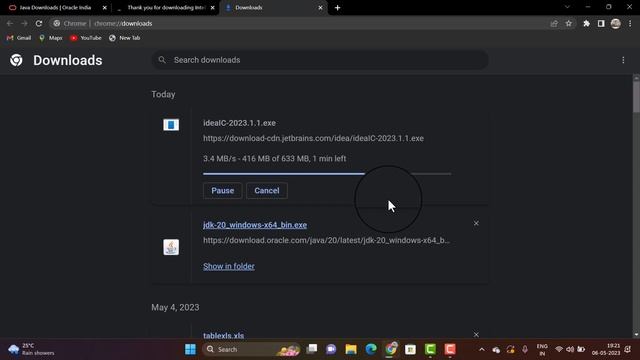Show jdk-20 download in folder
The height and width of the screenshot is (360, 640).
(229, 266)
